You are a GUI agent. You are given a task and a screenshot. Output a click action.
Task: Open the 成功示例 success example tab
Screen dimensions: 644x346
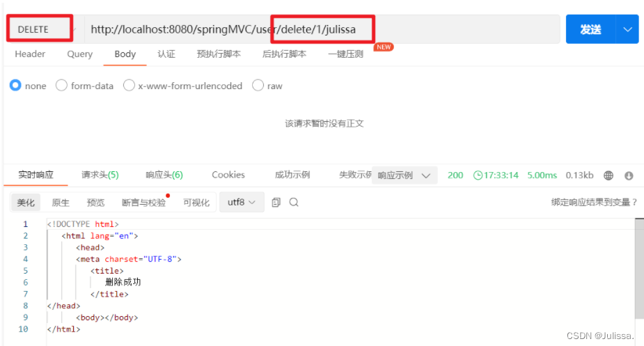[x=292, y=175]
